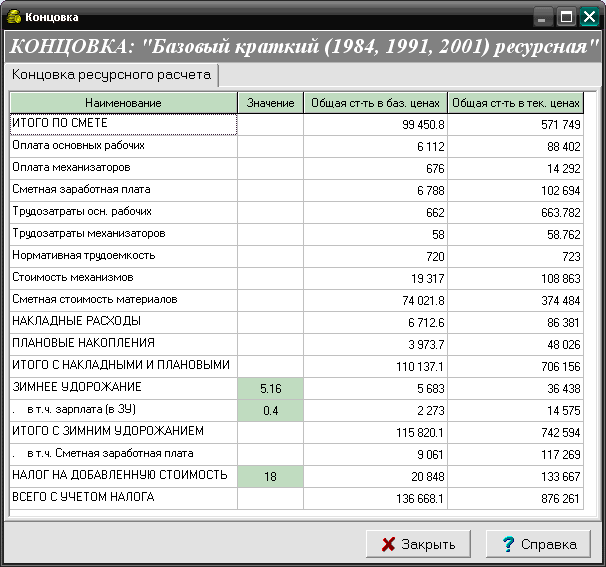Click the Значение column header
The width and height of the screenshot is (606, 567).
pyautogui.click(x=271, y=103)
